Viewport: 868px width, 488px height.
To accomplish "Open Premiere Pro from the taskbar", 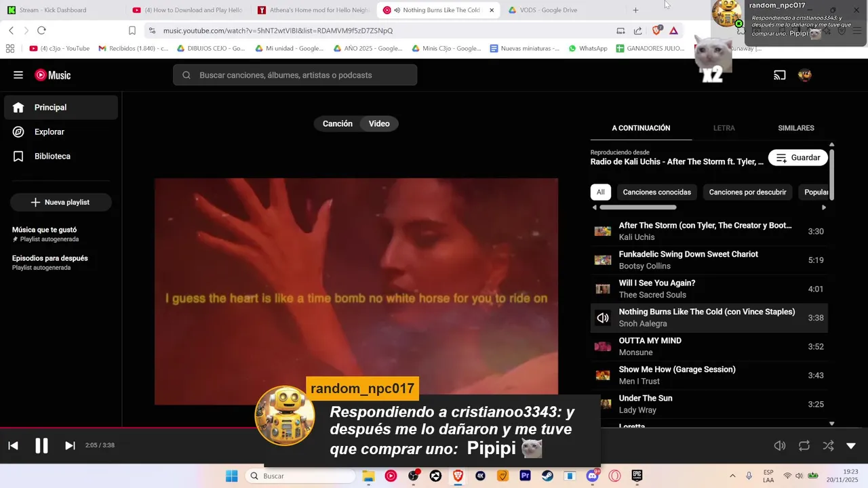I will pyautogui.click(x=525, y=476).
